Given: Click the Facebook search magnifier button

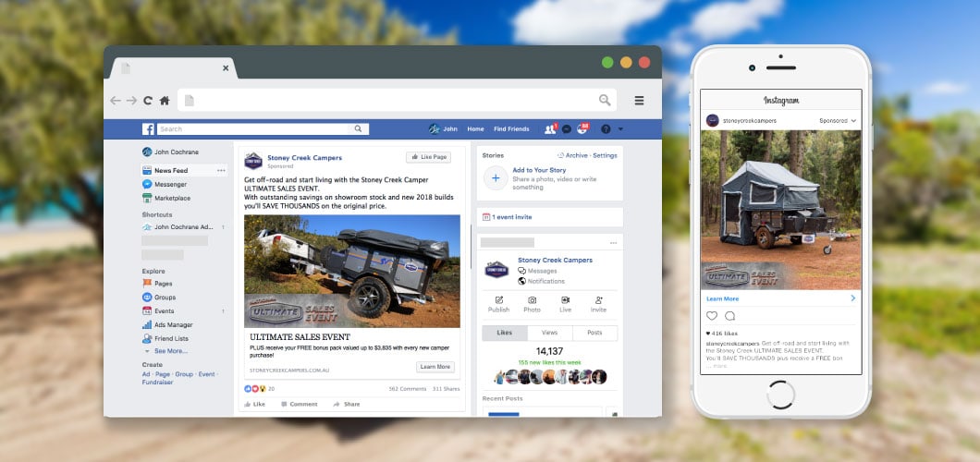Looking at the screenshot, I should (359, 129).
